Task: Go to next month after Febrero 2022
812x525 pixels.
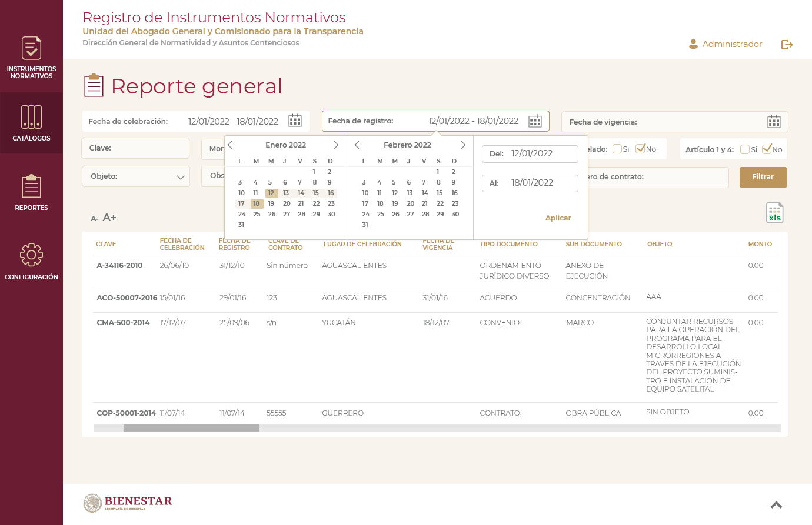Action: (463, 145)
